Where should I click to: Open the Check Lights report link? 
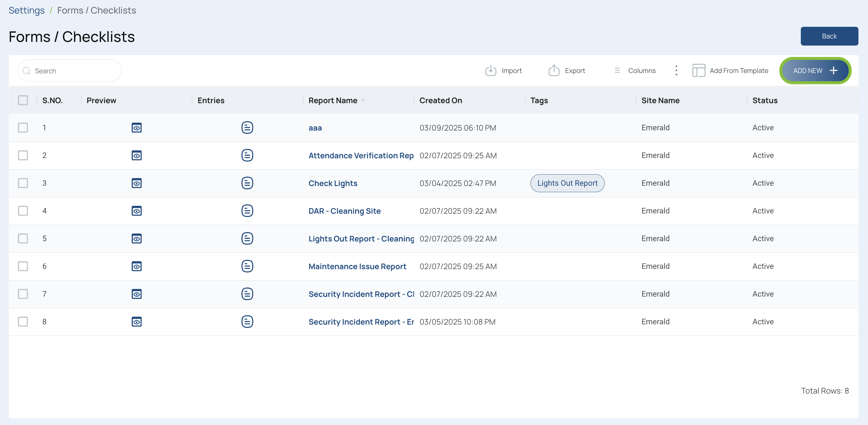tap(333, 183)
